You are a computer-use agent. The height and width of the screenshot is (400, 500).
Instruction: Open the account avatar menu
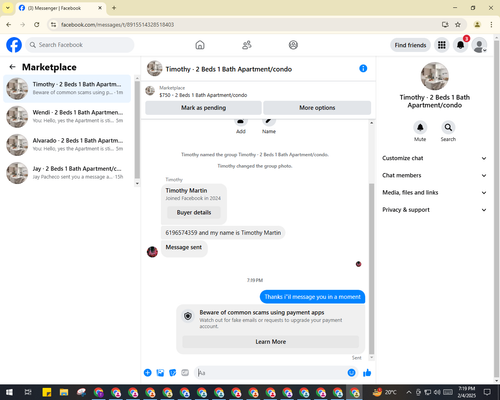(479, 45)
